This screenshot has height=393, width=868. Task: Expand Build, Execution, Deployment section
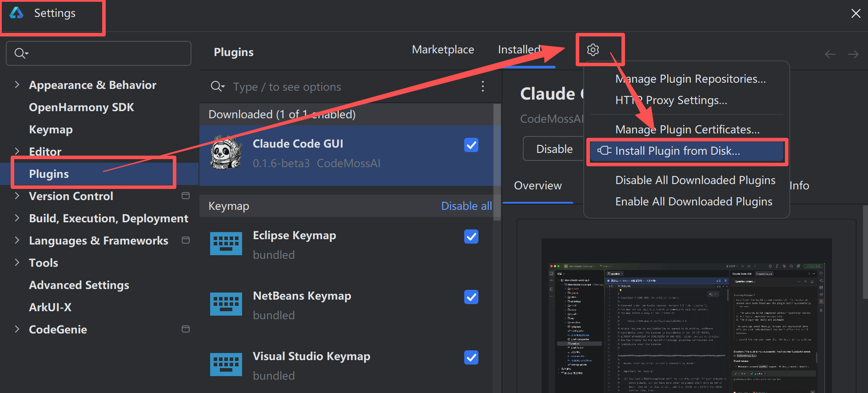pos(17,218)
